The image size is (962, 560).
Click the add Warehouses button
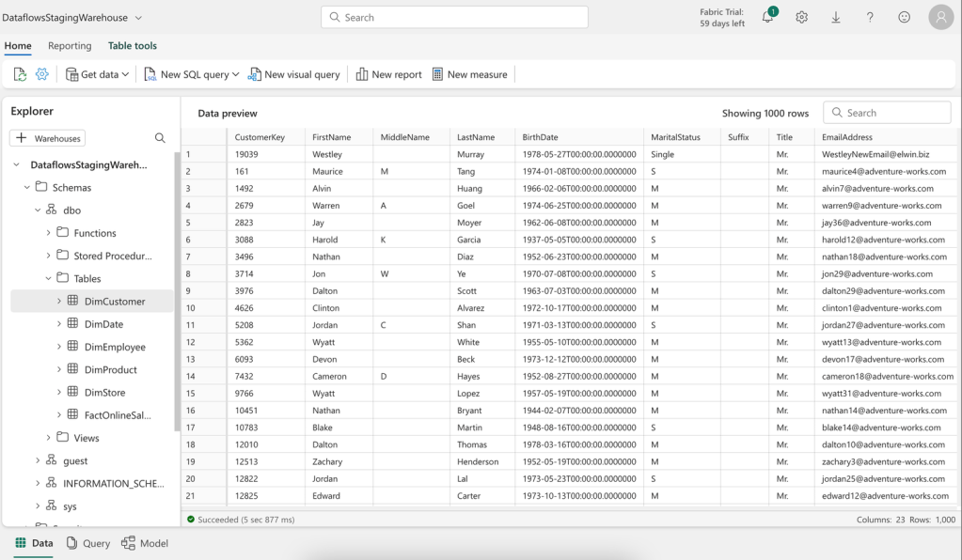[47, 138]
